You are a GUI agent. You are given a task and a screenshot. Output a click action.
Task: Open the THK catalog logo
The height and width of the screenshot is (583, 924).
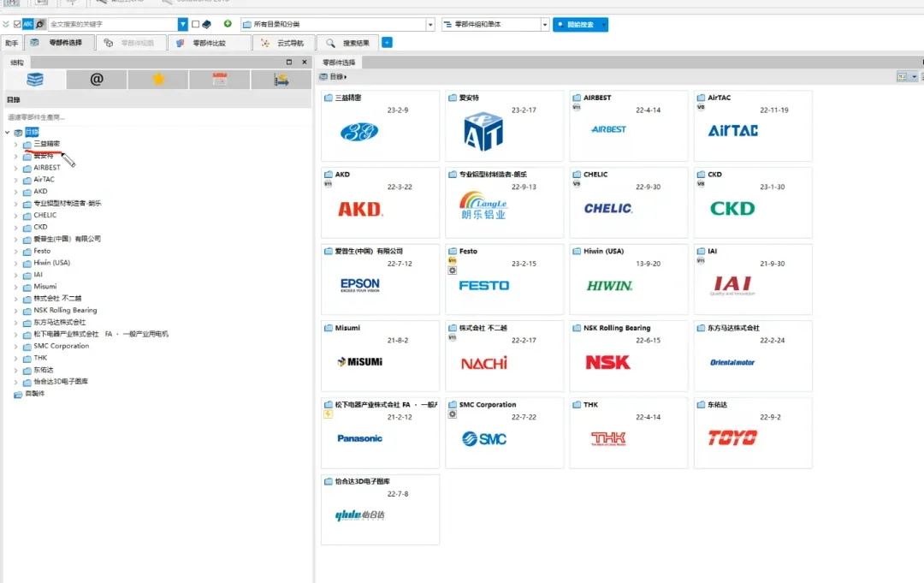point(608,438)
